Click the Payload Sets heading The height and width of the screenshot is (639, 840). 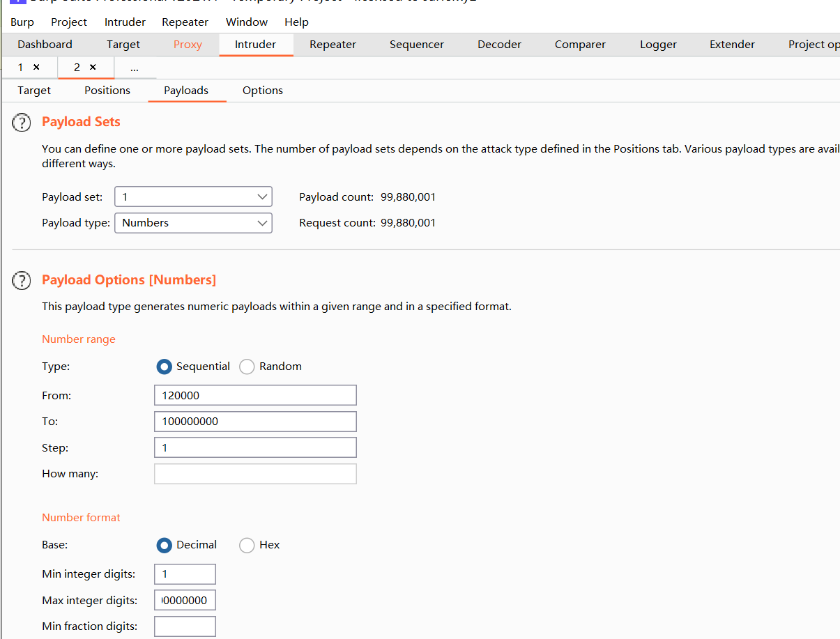pyautogui.click(x=81, y=122)
